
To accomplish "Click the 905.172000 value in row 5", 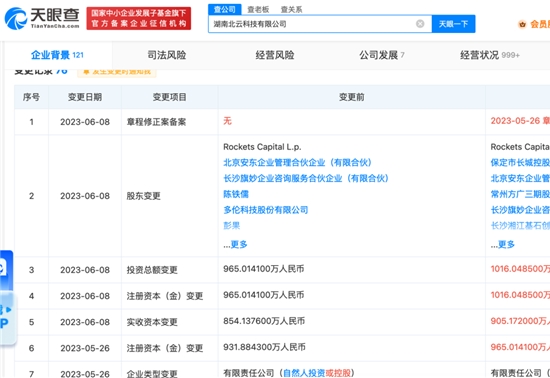I will point(520,321).
